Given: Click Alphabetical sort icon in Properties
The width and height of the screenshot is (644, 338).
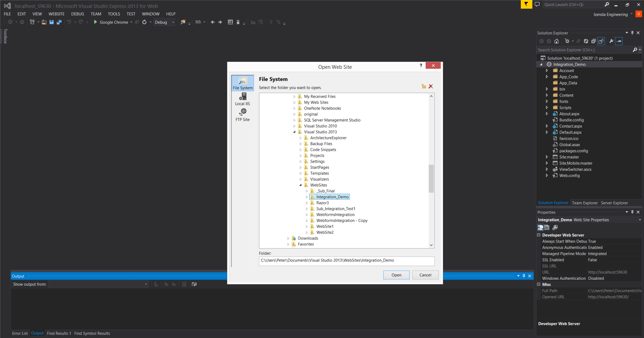Looking at the screenshot, I should click(547, 227).
